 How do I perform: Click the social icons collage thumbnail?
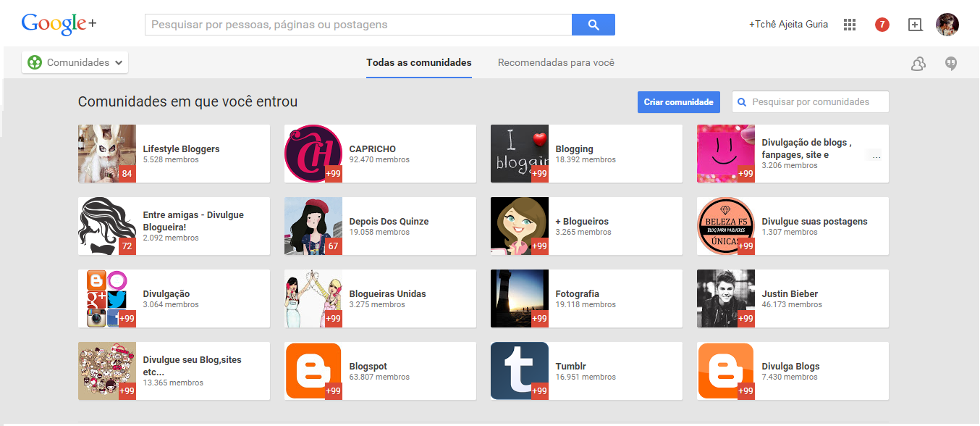click(x=107, y=298)
